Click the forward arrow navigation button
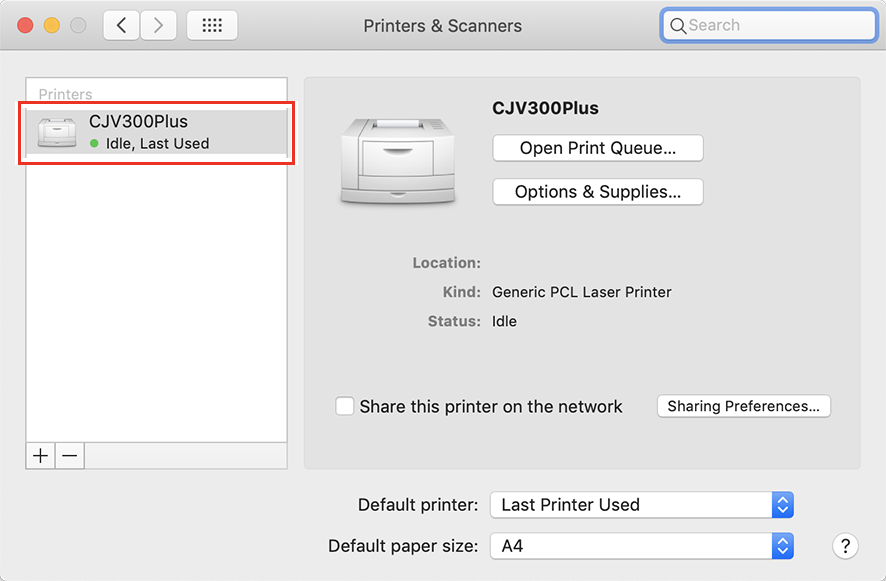Screen dimensions: 886x581 (x=158, y=25)
